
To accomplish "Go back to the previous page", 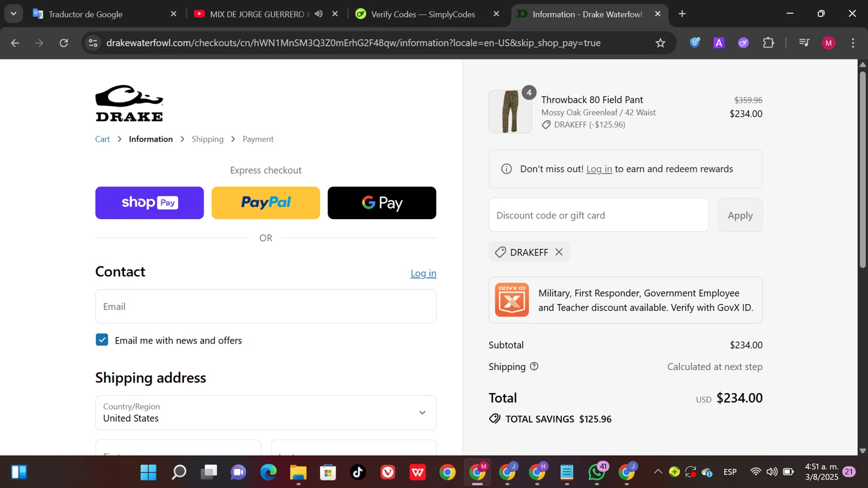I will tap(15, 43).
